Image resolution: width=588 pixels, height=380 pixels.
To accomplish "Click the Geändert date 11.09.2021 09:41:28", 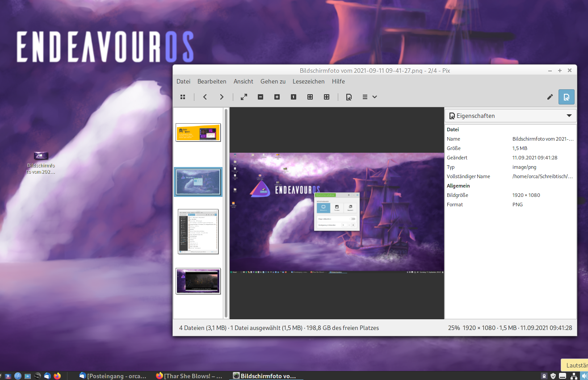I will (534, 158).
